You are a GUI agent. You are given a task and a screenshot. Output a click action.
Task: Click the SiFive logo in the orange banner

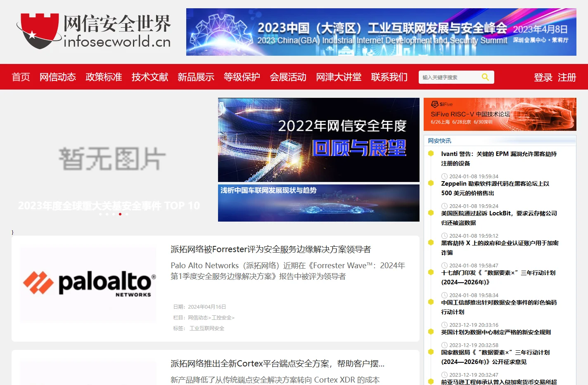click(x=441, y=104)
